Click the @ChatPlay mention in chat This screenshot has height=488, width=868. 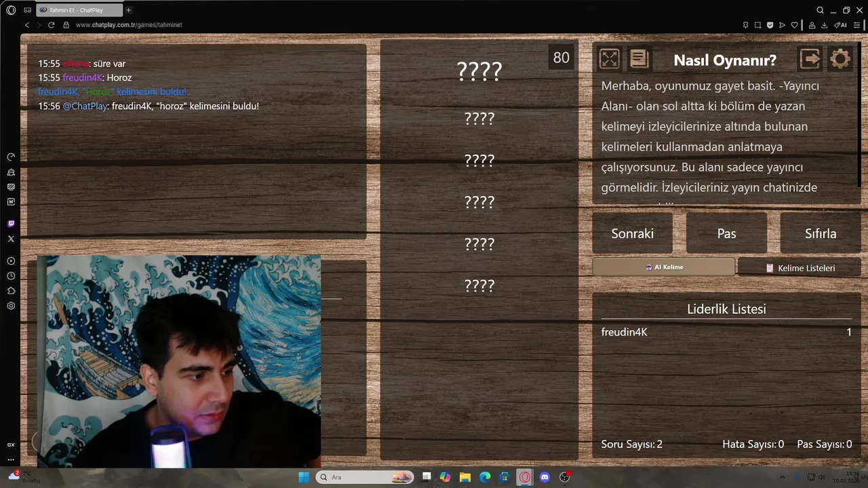(85, 106)
